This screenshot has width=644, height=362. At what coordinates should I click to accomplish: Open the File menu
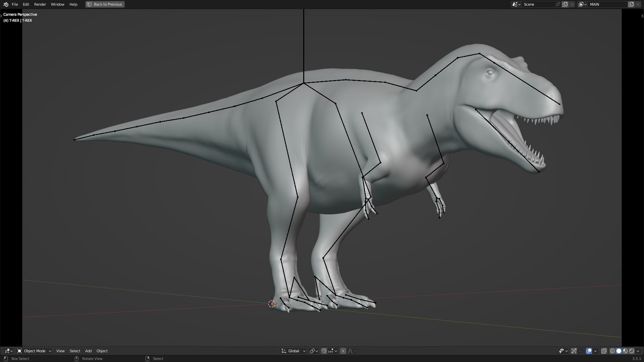pyautogui.click(x=15, y=4)
